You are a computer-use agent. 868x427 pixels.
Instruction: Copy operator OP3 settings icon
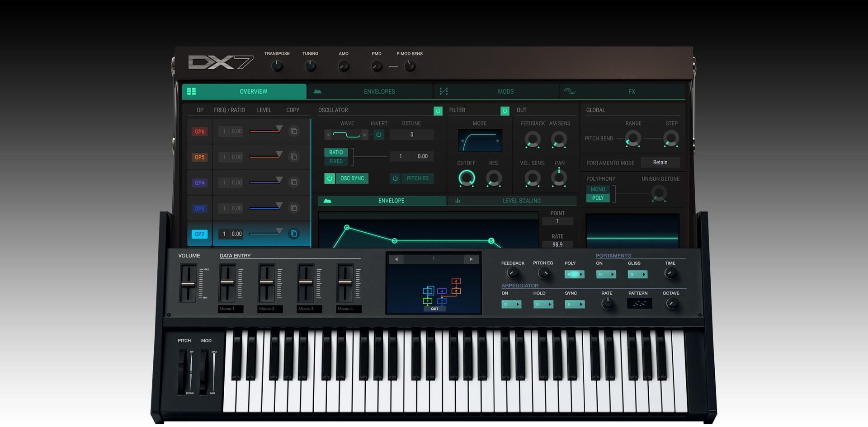(x=294, y=208)
